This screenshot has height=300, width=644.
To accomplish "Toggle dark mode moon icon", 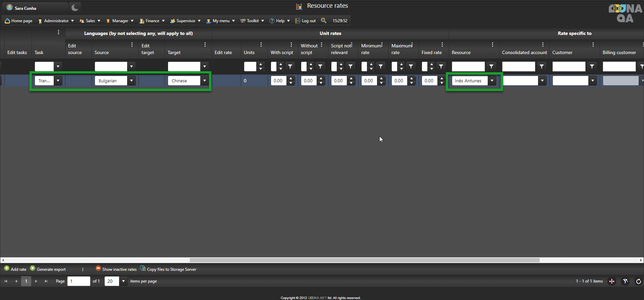I will [x=75, y=7].
